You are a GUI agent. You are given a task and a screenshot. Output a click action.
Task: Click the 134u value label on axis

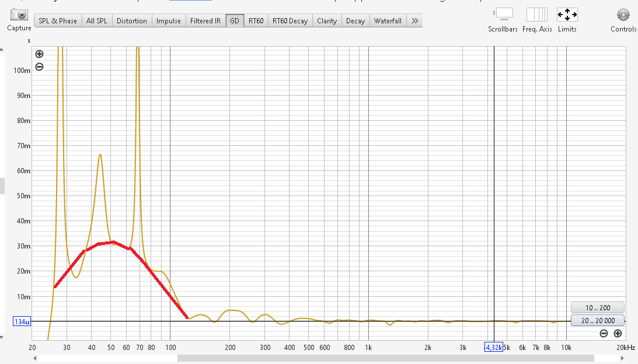click(x=21, y=321)
